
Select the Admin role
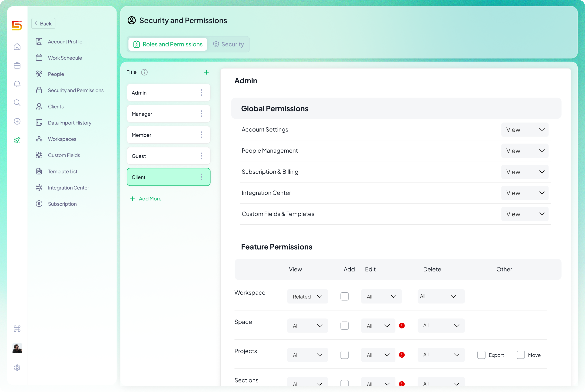tap(169, 93)
